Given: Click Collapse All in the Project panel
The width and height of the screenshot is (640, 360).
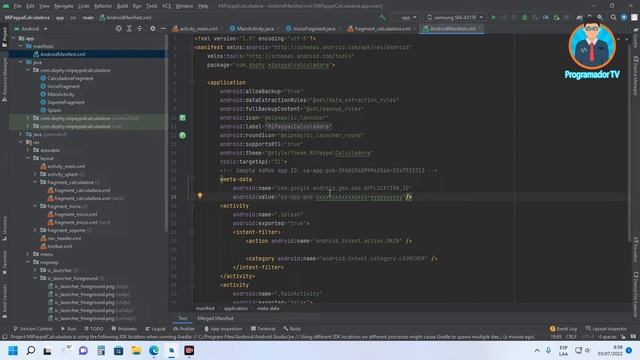Looking at the screenshot, I should point(140,29).
